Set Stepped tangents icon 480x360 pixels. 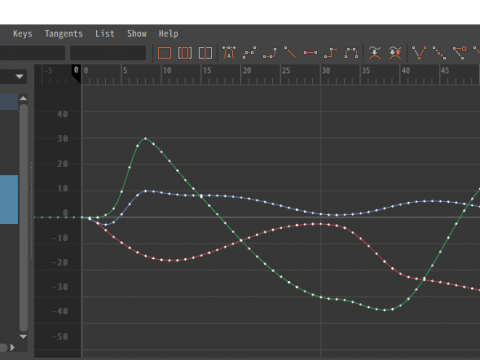pyautogui.click(x=331, y=53)
